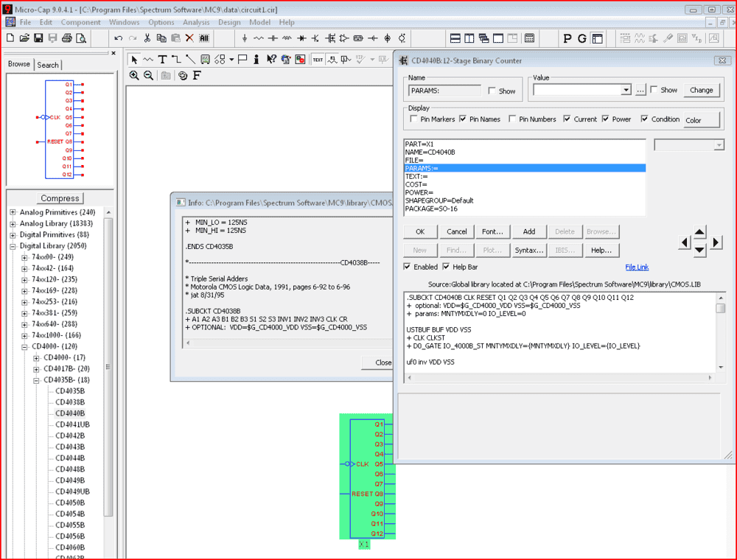The height and width of the screenshot is (560, 737).
Task: Click the P toolbar icon
Action: click(567, 38)
